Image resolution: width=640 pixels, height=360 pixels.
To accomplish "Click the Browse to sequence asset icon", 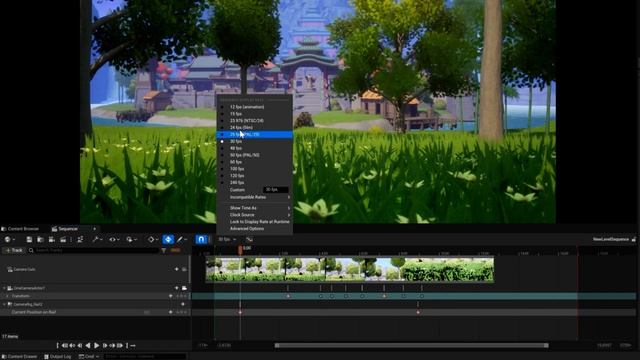I will point(40,240).
